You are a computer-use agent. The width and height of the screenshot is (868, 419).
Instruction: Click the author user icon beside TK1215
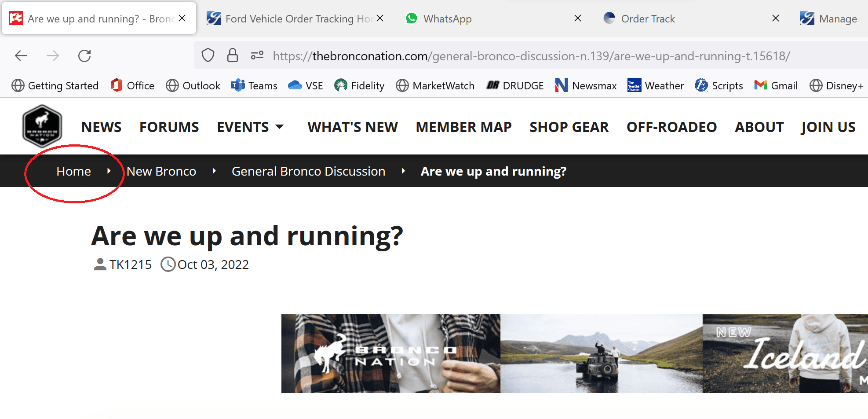pyautogui.click(x=100, y=264)
